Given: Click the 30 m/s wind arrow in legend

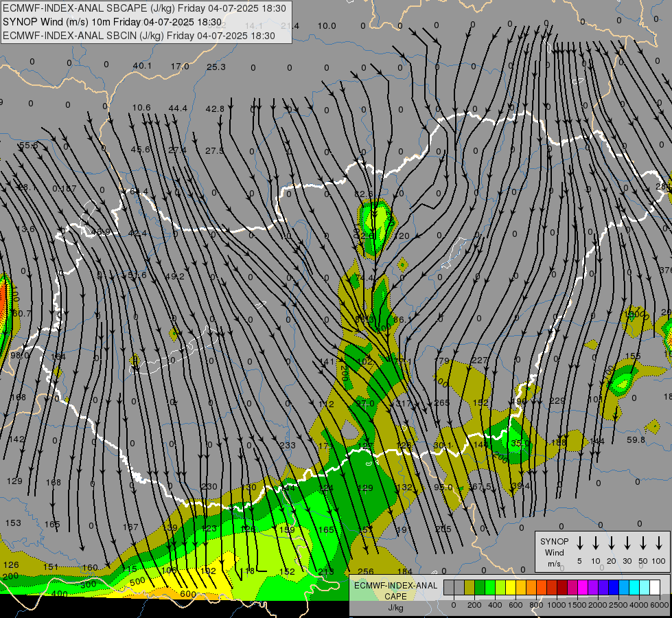Looking at the screenshot, I should [x=627, y=543].
